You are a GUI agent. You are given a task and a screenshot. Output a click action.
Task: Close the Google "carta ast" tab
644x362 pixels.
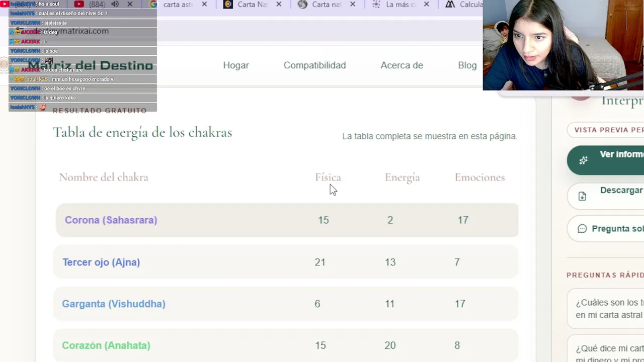[x=204, y=5]
